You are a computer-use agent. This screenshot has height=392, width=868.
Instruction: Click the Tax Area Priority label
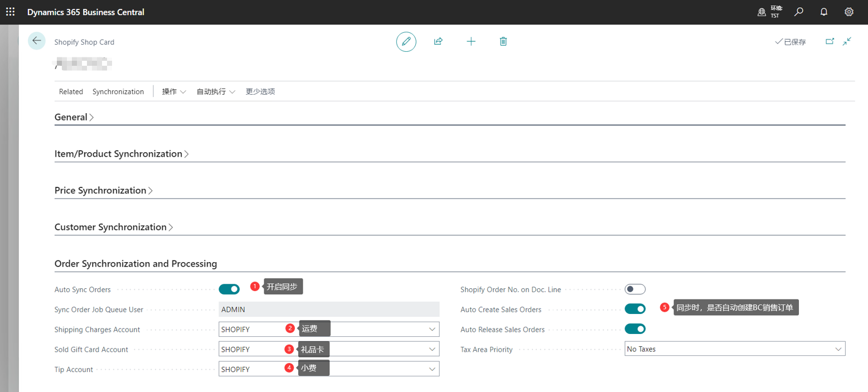tap(486, 350)
